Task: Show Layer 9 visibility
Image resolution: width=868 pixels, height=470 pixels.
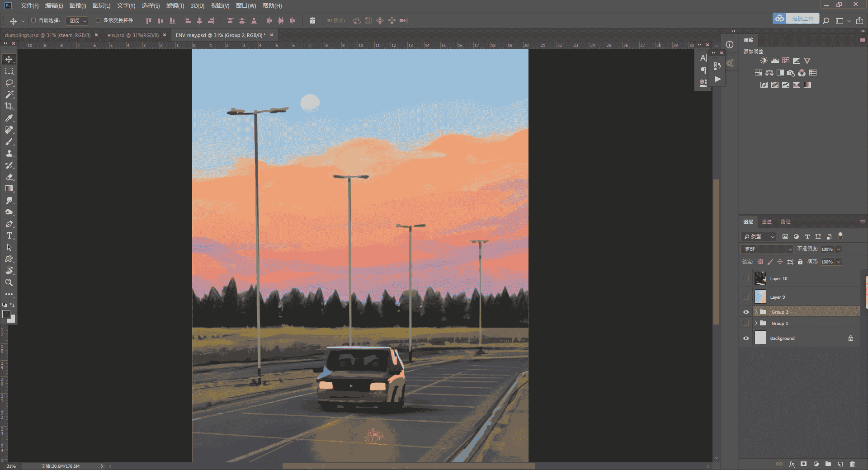Action: pyautogui.click(x=746, y=297)
